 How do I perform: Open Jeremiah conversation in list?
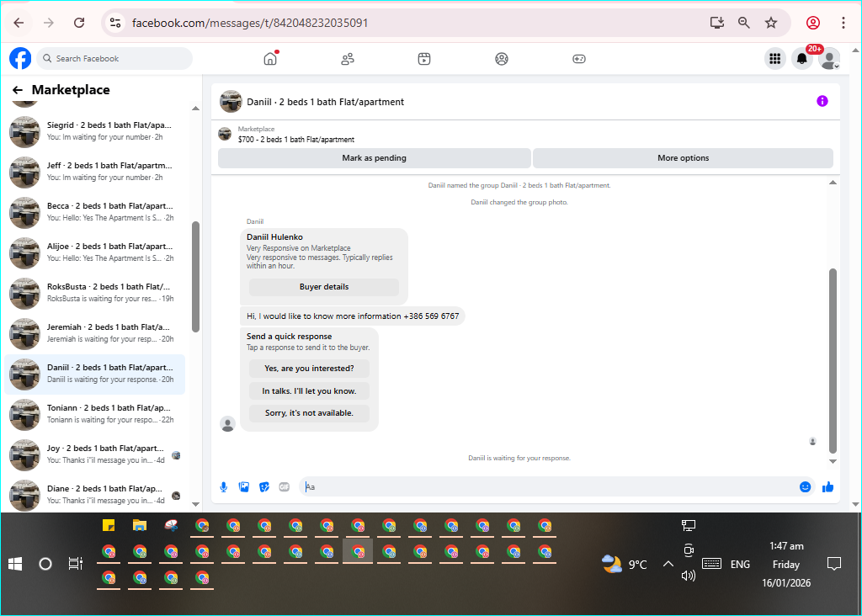click(94, 333)
